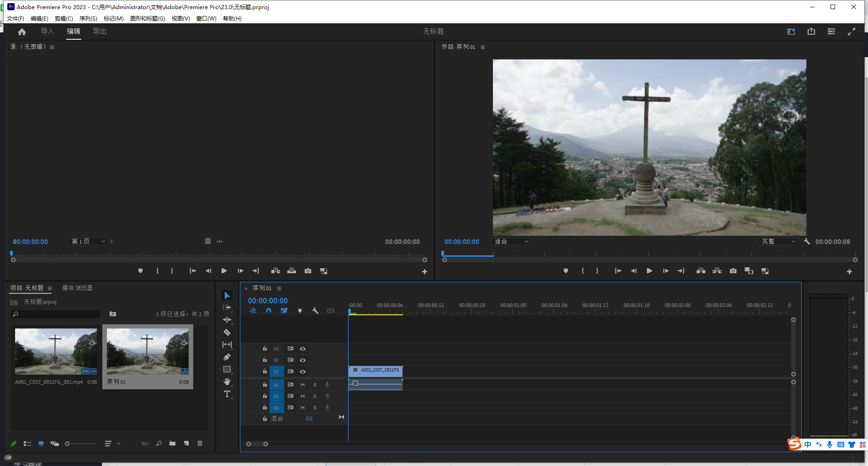Viewport: 868px width, 466px height.
Task: Select the Hand tool
Action: [227, 381]
